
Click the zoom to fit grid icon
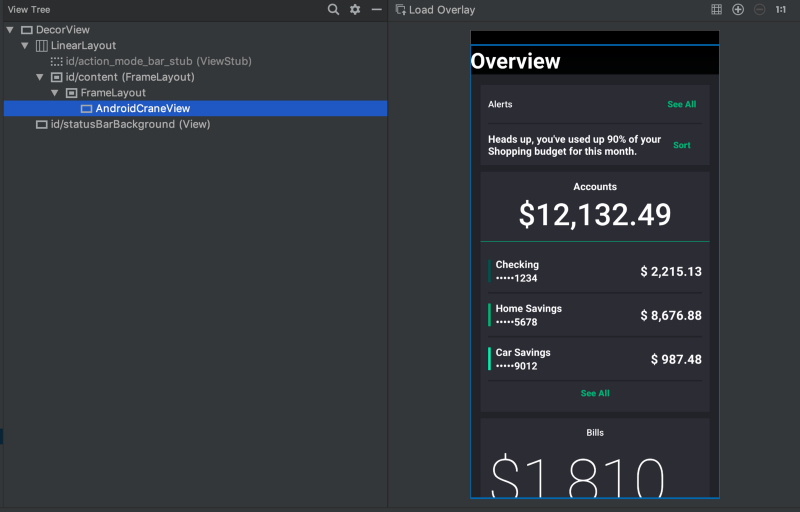[716, 9]
